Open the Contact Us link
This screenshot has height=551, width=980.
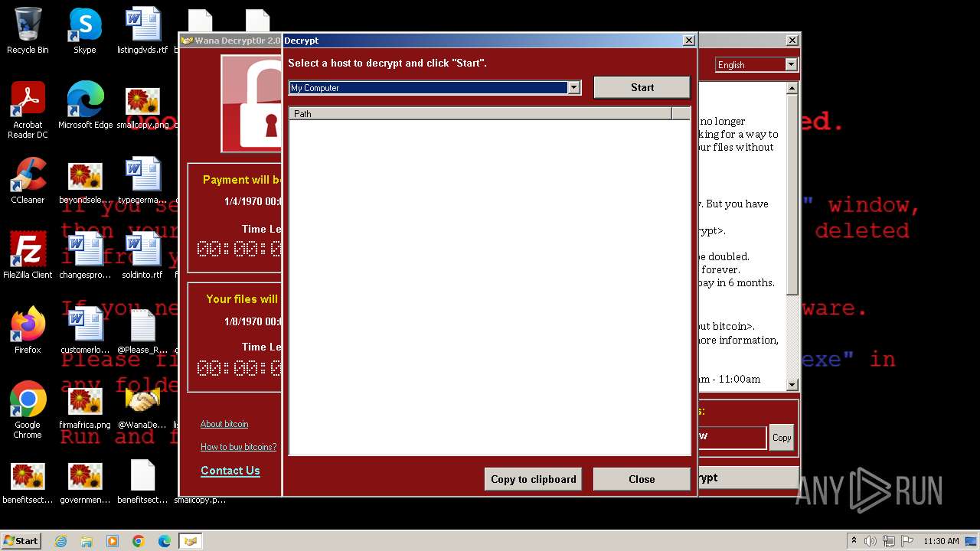[x=230, y=471]
